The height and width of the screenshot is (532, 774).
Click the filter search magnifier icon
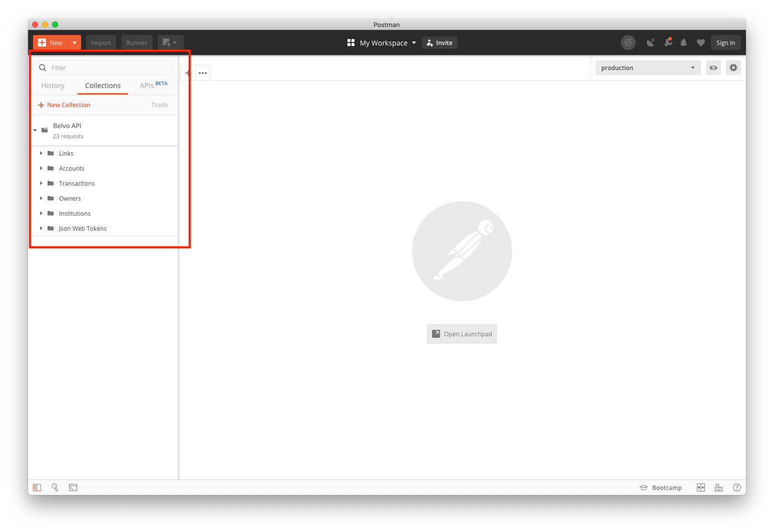[43, 68]
